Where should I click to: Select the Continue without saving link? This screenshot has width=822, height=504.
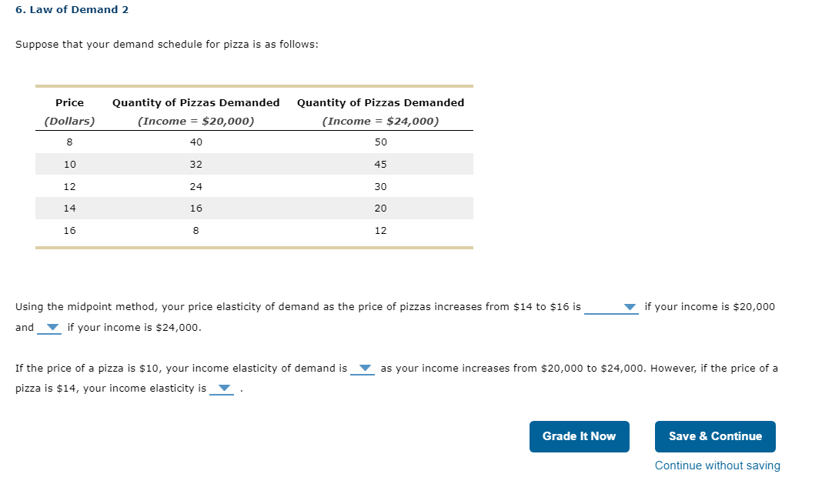[x=717, y=465]
